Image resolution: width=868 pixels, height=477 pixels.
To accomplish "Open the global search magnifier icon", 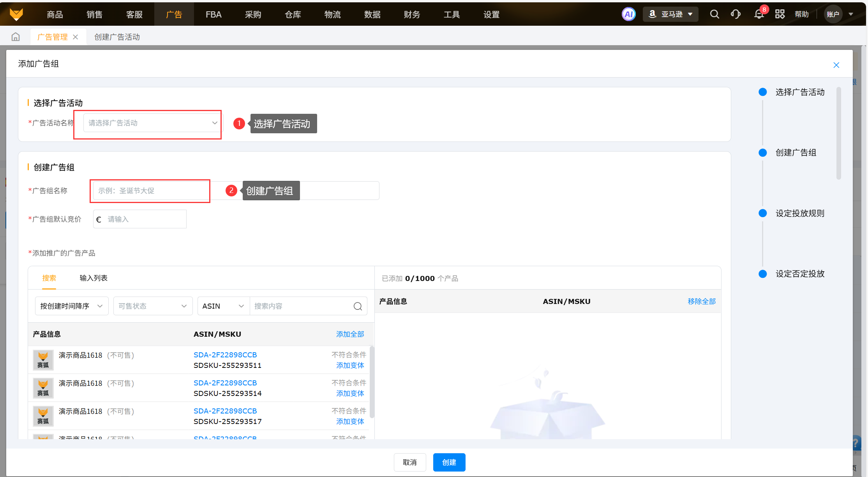I will click(x=714, y=14).
